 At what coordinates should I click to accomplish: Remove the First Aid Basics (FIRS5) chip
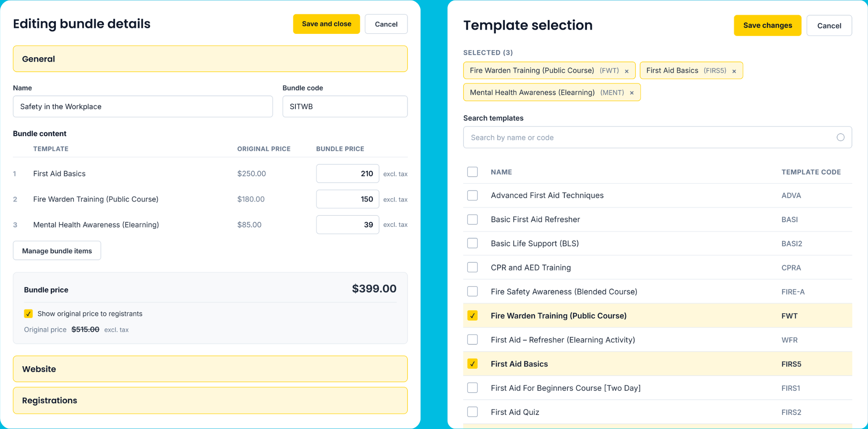(x=734, y=71)
